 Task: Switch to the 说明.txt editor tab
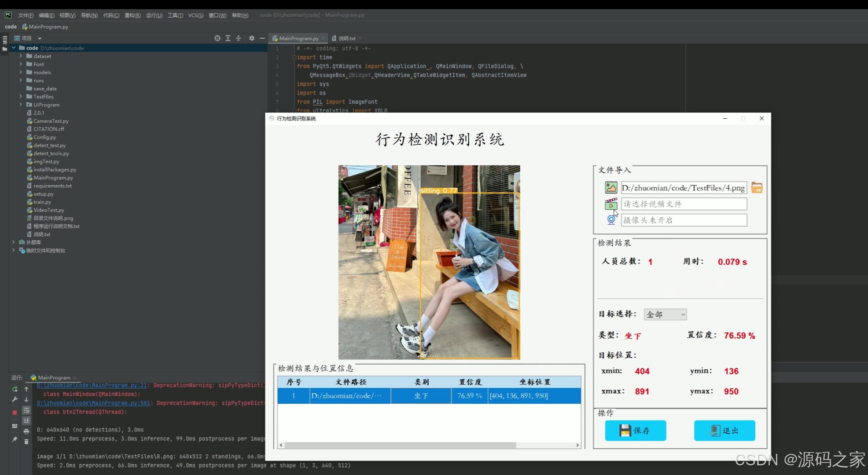click(347, 38)
